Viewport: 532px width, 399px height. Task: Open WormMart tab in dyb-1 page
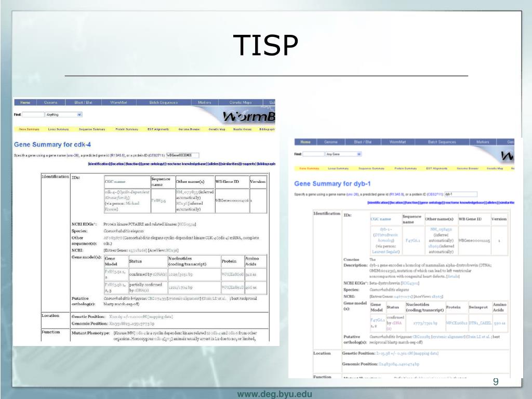(397, 142)
